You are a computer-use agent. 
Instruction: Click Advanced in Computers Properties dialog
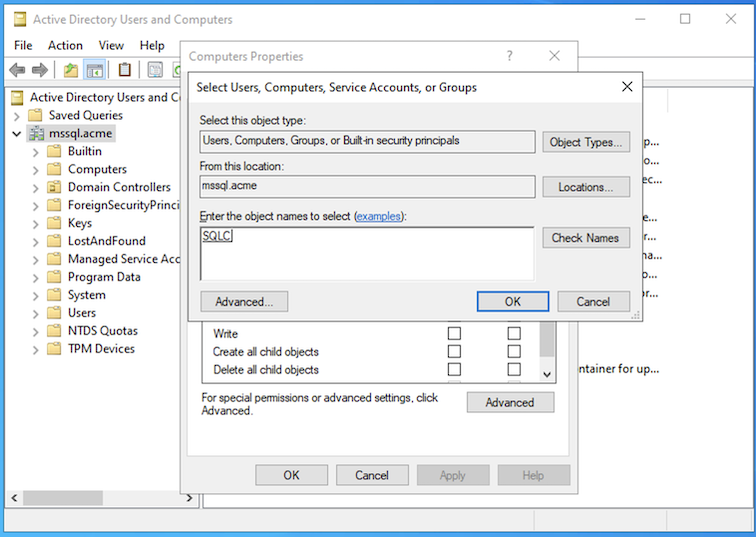[x=510, y=403]
